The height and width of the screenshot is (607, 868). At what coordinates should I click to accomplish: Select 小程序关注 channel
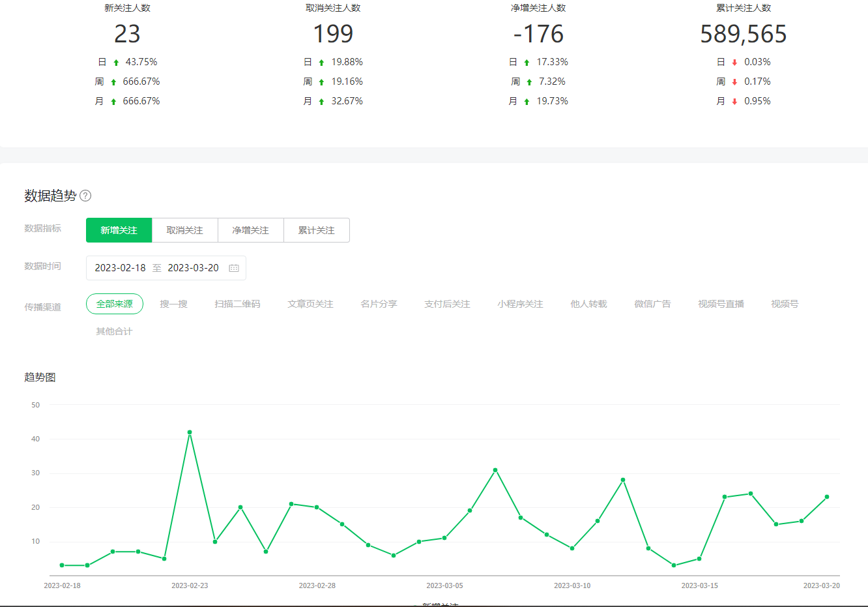pyautogui.click(x=520, y=304)
